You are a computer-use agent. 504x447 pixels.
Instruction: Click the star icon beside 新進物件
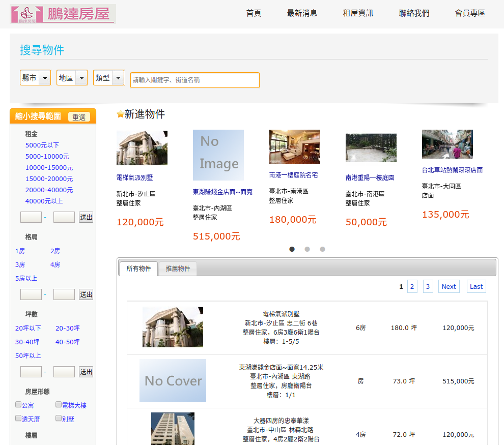[x=120, y=114]
